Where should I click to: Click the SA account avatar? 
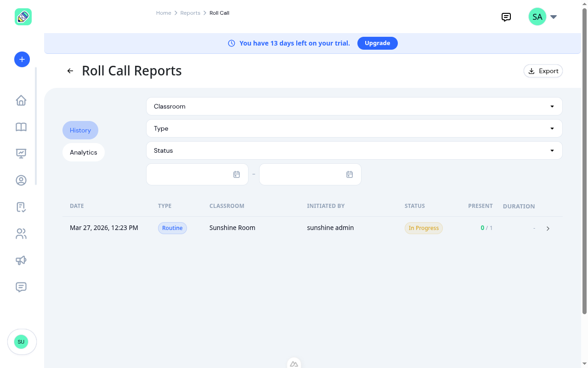(x=537, y=17)
